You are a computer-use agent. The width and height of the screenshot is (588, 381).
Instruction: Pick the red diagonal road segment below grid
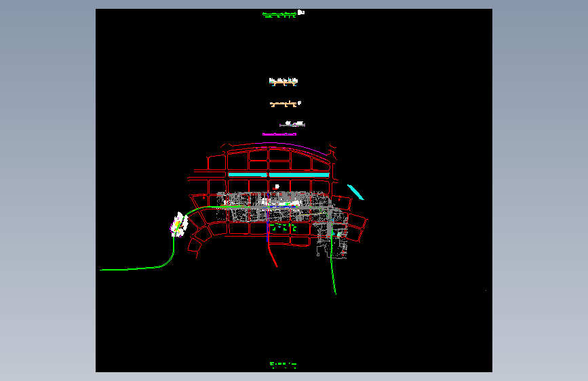click(x=273, y=255)
